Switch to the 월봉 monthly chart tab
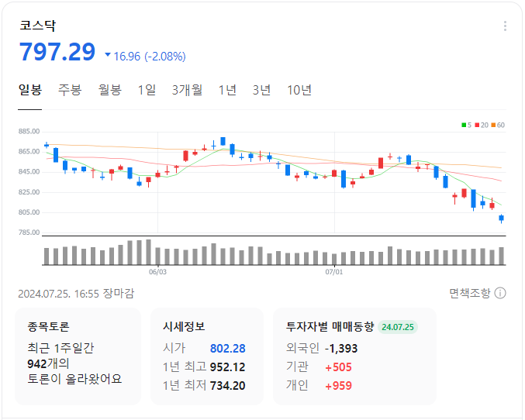The width and height of the screenshot is (525, 420). click(109, 90)
